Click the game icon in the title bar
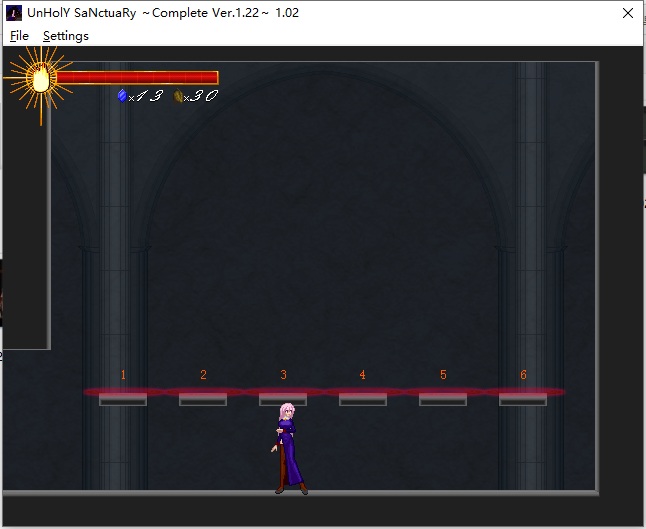 point(14,13)
